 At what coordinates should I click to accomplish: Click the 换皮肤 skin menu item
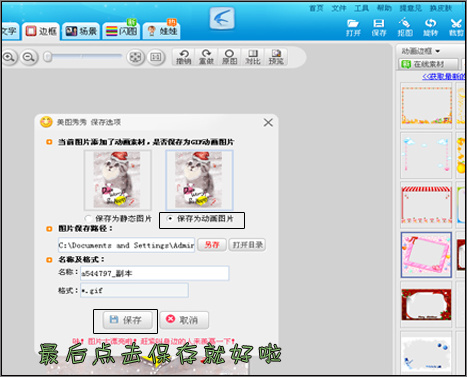click(441, 8)
